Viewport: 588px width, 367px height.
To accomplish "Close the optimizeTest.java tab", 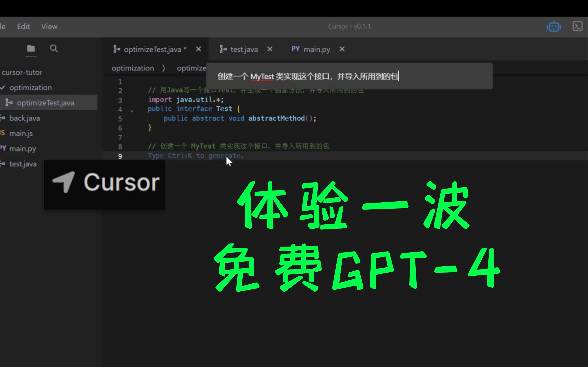I will point(199,49).
